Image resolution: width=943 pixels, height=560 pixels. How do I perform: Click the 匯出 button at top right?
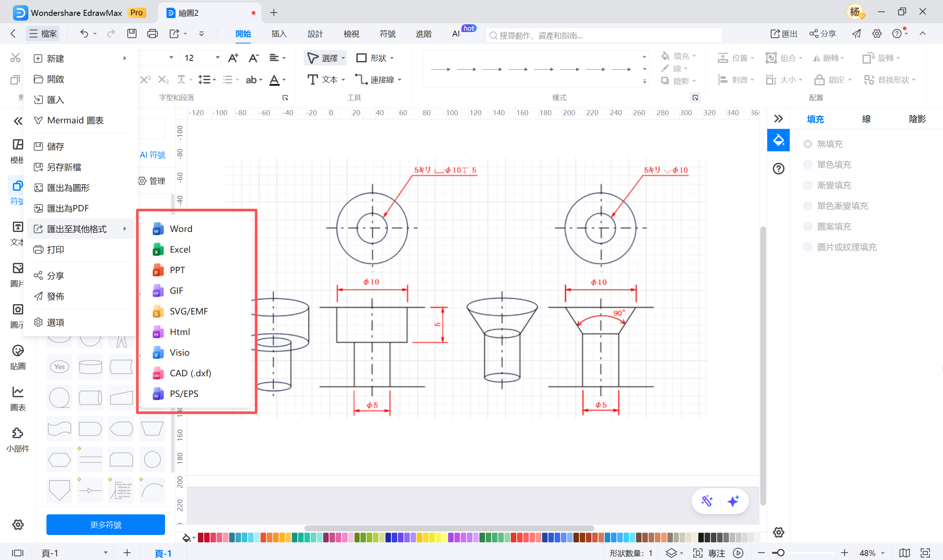click(784, 34)
